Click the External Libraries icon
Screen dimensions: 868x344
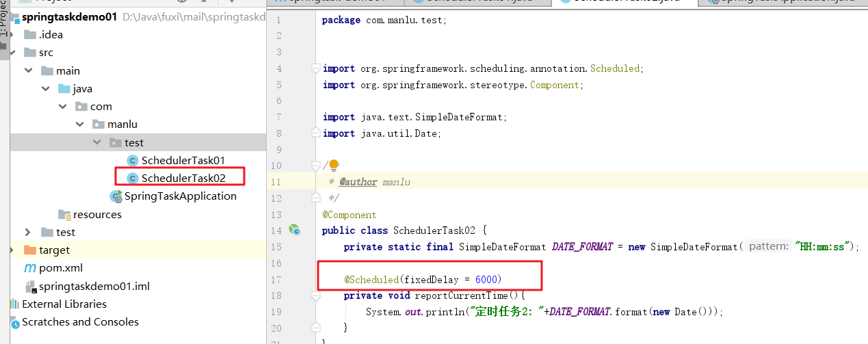pyautogui.click(x=14, y=304)
